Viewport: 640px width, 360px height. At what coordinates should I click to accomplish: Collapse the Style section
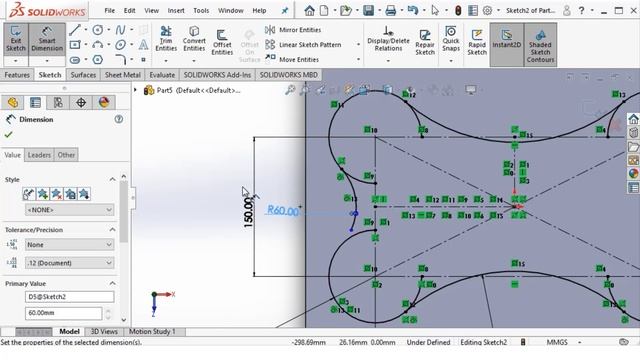coord(112,180)
